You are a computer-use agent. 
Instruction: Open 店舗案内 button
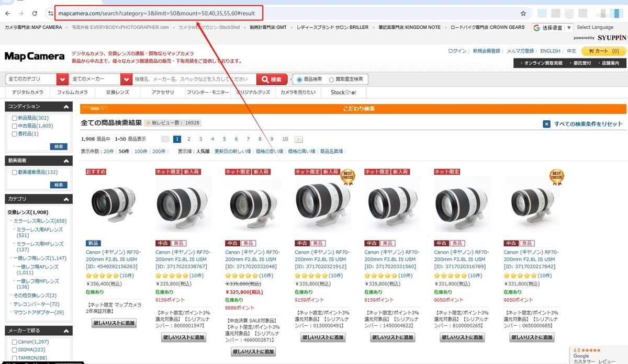click(610, 63)
